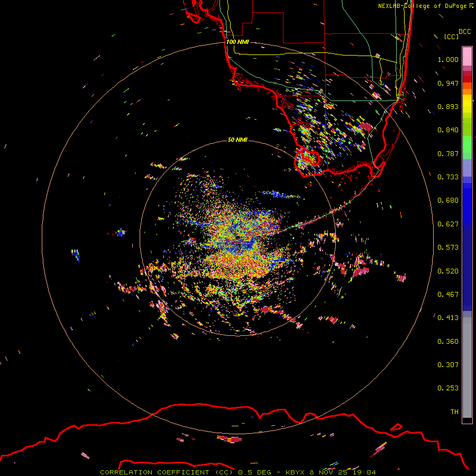The image size is (476, 476).
Task: Click the 50 NMI range ring label
Action: coord(237,140)
